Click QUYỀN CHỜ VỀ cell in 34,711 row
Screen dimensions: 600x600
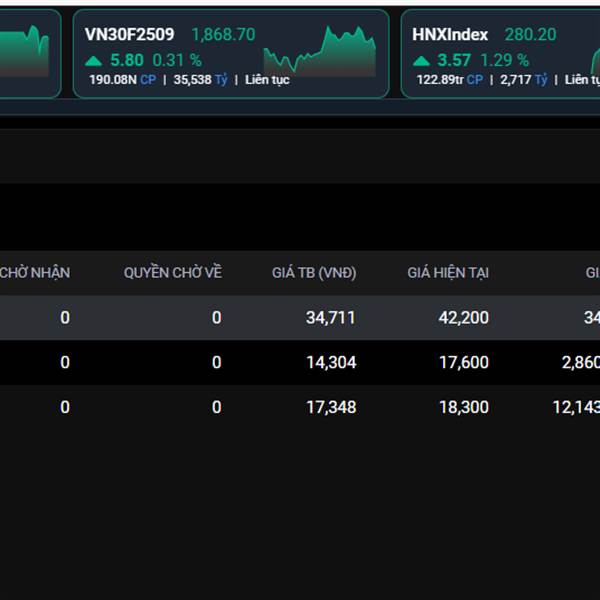pyautogui.click(x=217, y=318)
